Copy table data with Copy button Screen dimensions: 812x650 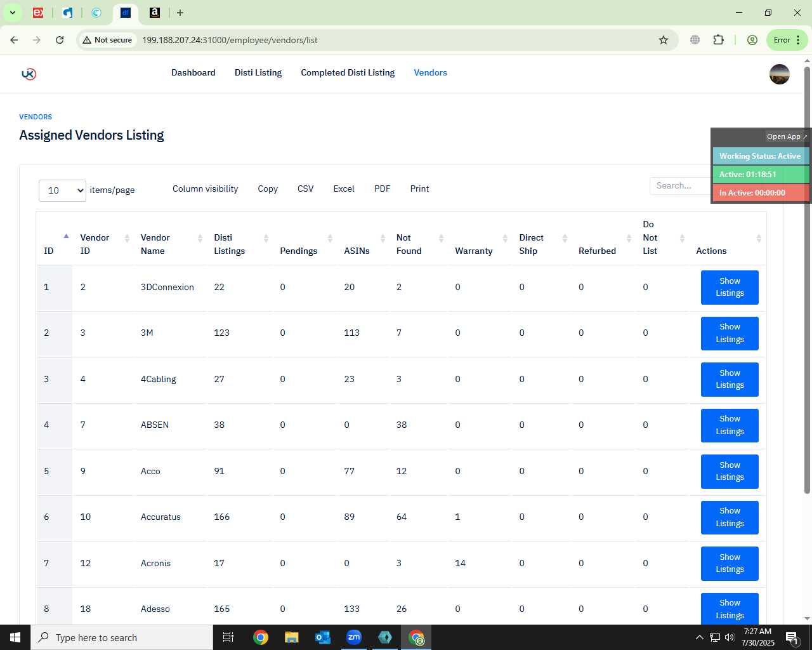pos(268,189)
